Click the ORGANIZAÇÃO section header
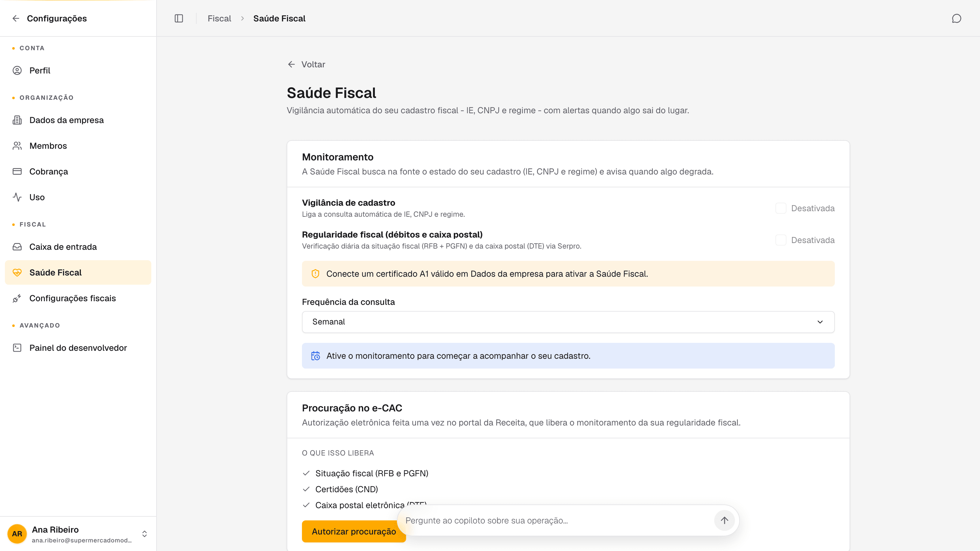This screenshot has height=551, width=980. pyautogui.click(x=47, y=98)
